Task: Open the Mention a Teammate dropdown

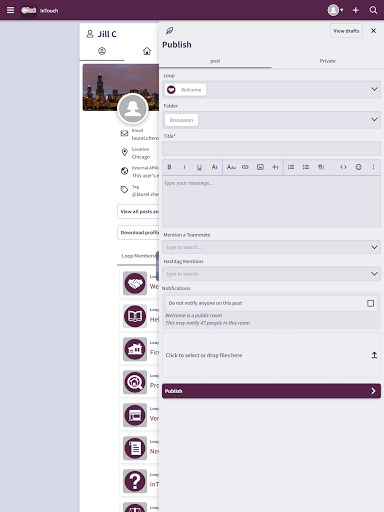Action: (x=271, y=247)
